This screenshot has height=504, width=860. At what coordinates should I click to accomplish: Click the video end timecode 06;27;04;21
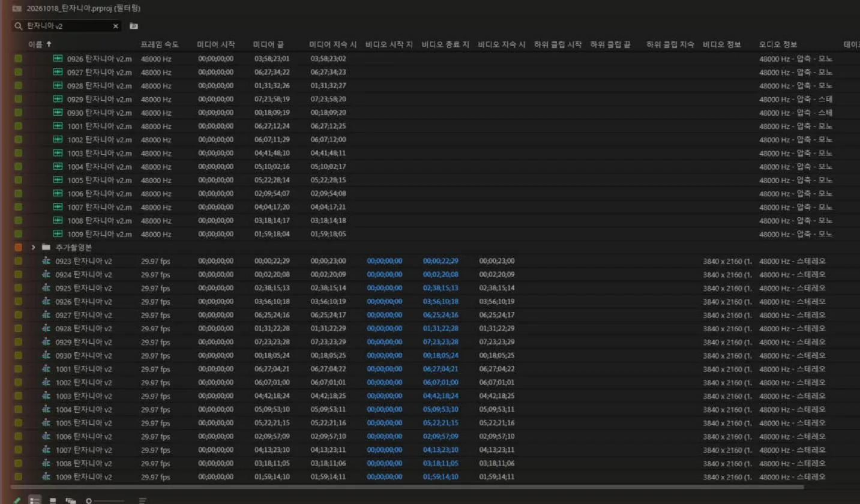tap(441, 369)
